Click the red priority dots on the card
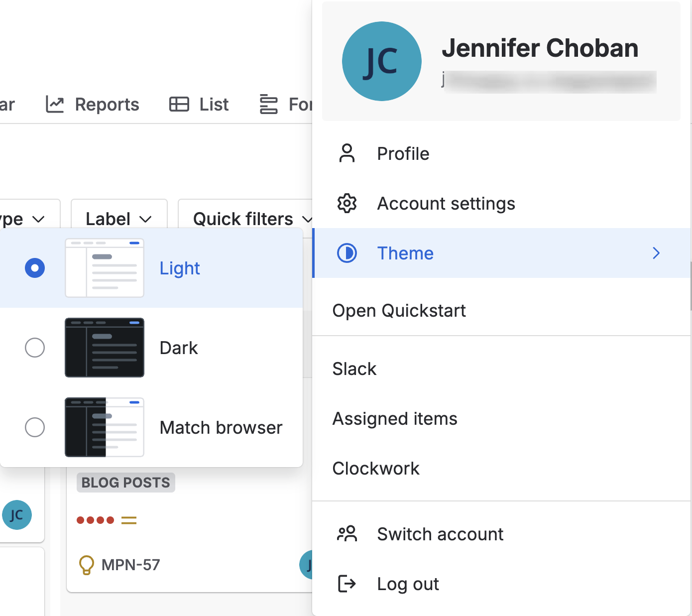Screen dimensions: 692x616 click(x=94, y=520)
